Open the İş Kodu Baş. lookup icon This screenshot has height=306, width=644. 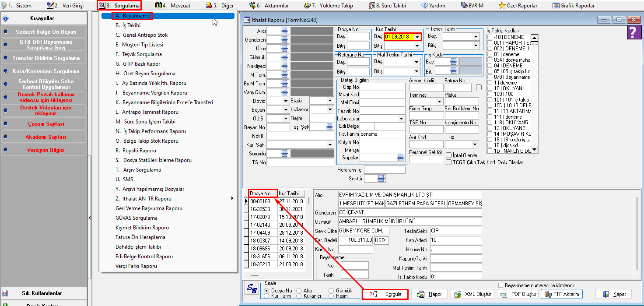click(454, 62)
